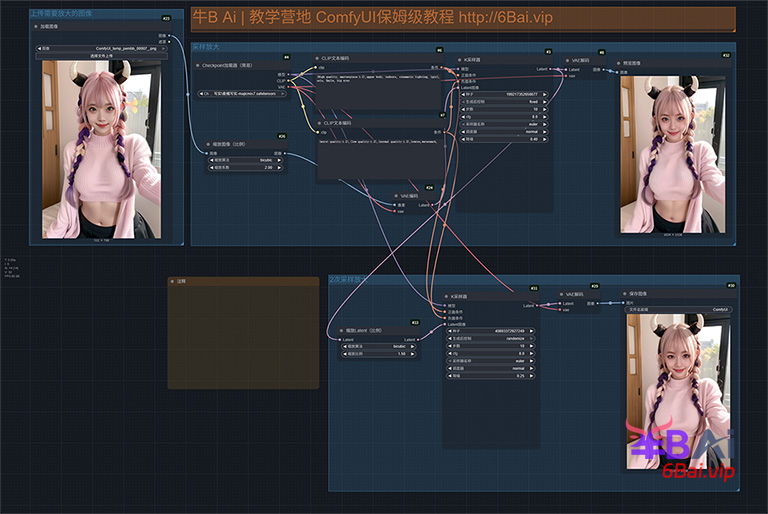Collapse the 缩放Latent (比例) node via dot
The height and width of the screenshot is (514, 768).
coord(341,330)
